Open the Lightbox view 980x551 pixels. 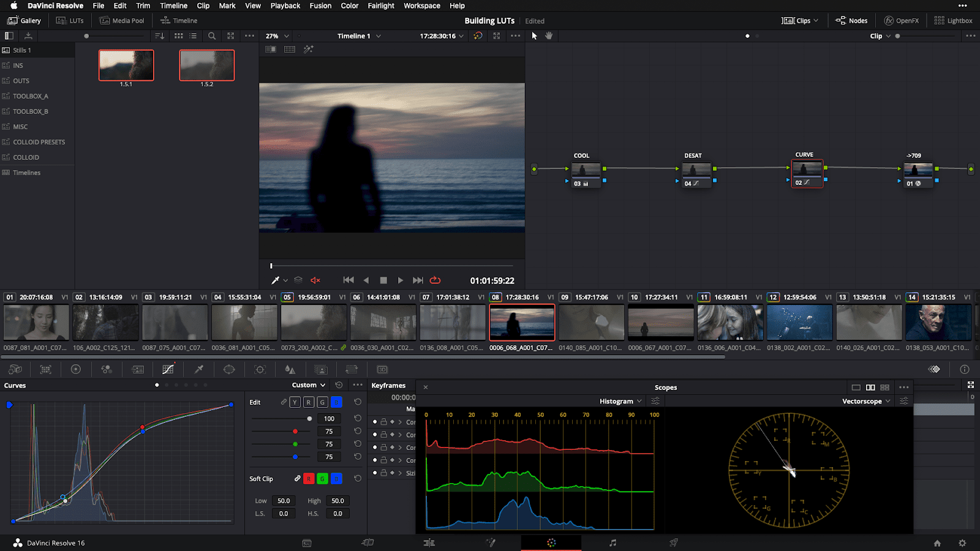click(953, 20)
